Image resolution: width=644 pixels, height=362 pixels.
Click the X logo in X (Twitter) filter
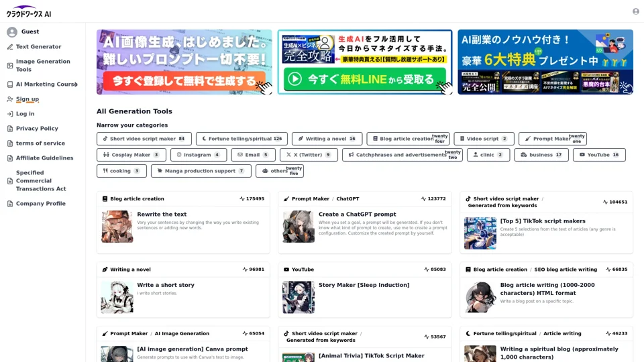pyautogui.click(x=288, y=155)
